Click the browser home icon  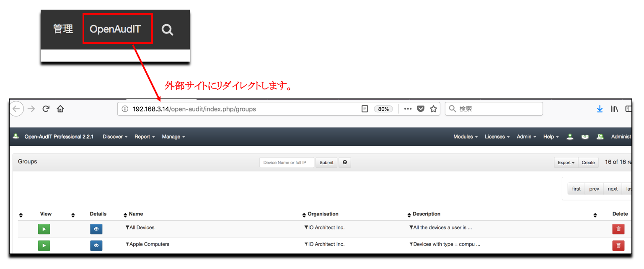tap(60, 109)
